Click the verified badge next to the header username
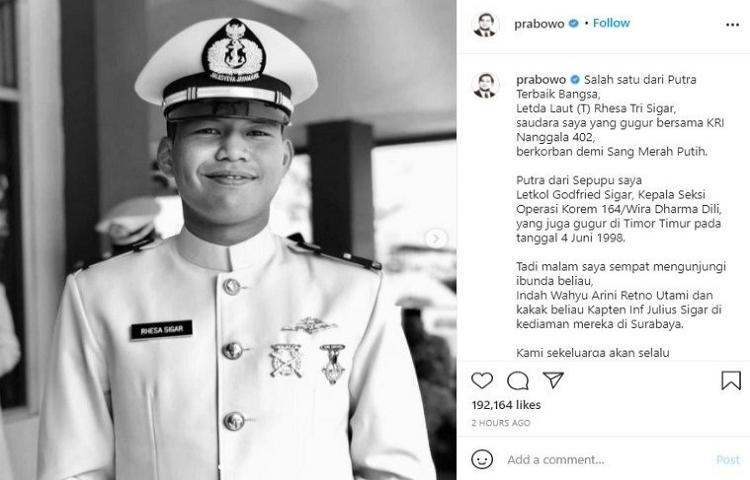This screenshot has height=480, width=750. tap(574, 23)
